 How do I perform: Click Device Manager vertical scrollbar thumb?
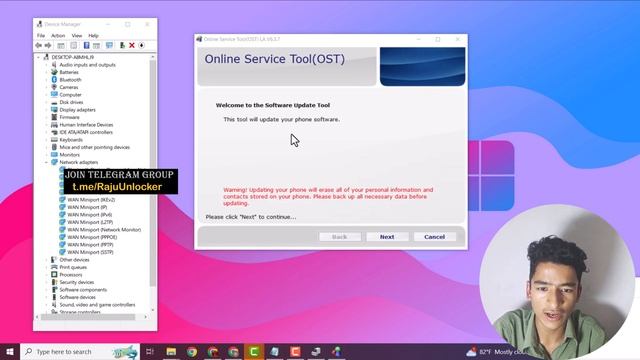(153, 173)
